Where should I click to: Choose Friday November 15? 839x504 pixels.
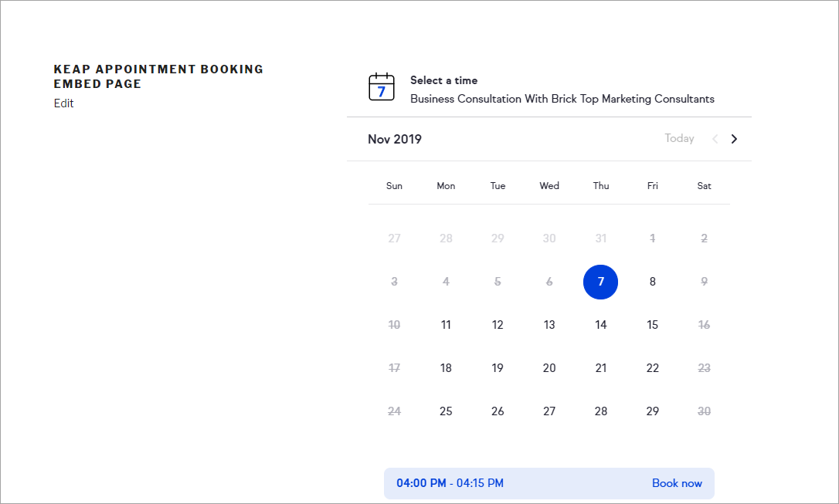[x=652, y=325]
